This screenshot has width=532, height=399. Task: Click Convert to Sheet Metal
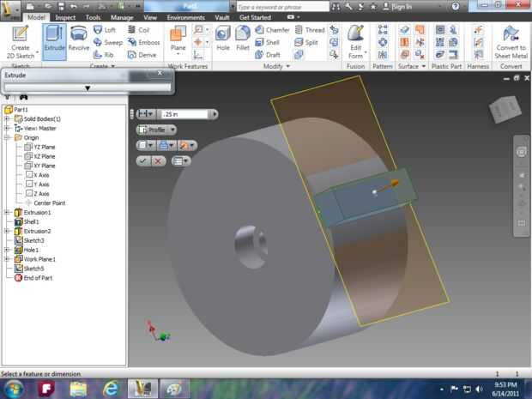511,42
